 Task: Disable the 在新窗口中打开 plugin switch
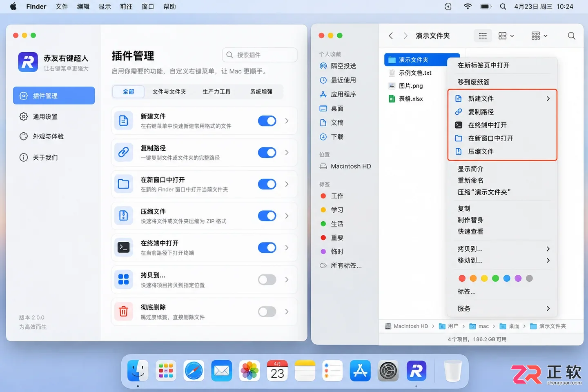[267, 184]
